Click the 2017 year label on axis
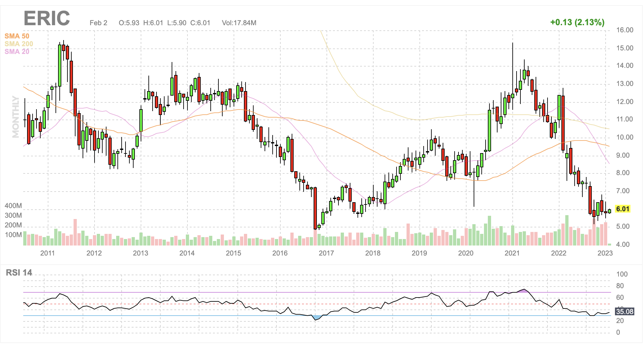 pyautogui.click(x=326, y=253)
